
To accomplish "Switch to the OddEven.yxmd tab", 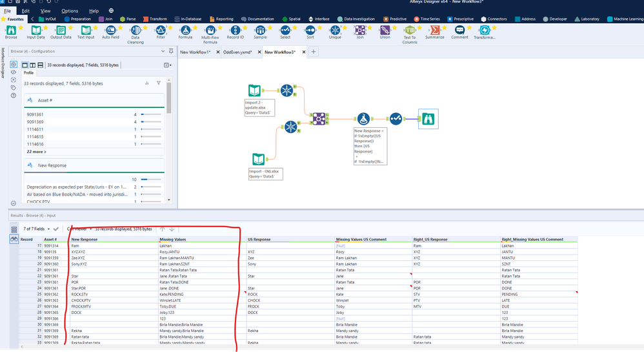I will tap(237, 52).
